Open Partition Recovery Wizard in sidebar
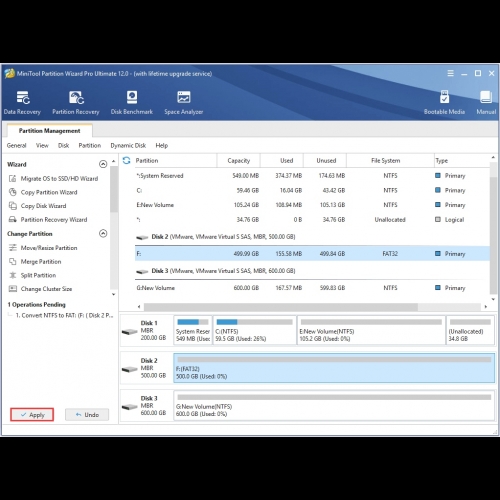This screenshot has width=500, height=500. [48, 220]
